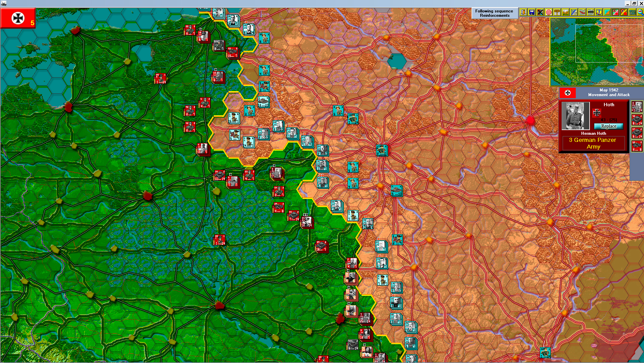Click the red X abort icon

pyautogui.click(x=540, y=12)
